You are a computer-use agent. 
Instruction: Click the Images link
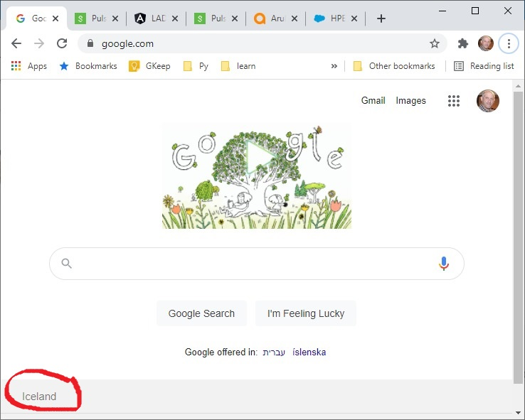pos(411,100)
